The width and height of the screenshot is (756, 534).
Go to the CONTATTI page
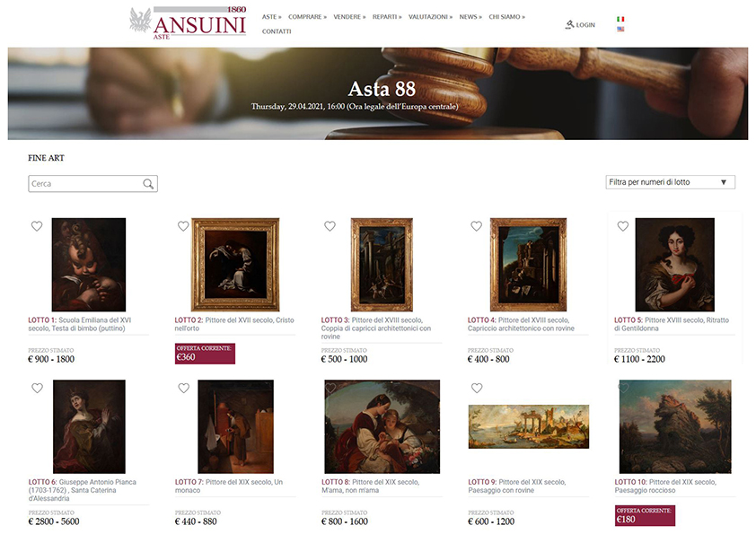pyautogui.click(x=277, y=31)
